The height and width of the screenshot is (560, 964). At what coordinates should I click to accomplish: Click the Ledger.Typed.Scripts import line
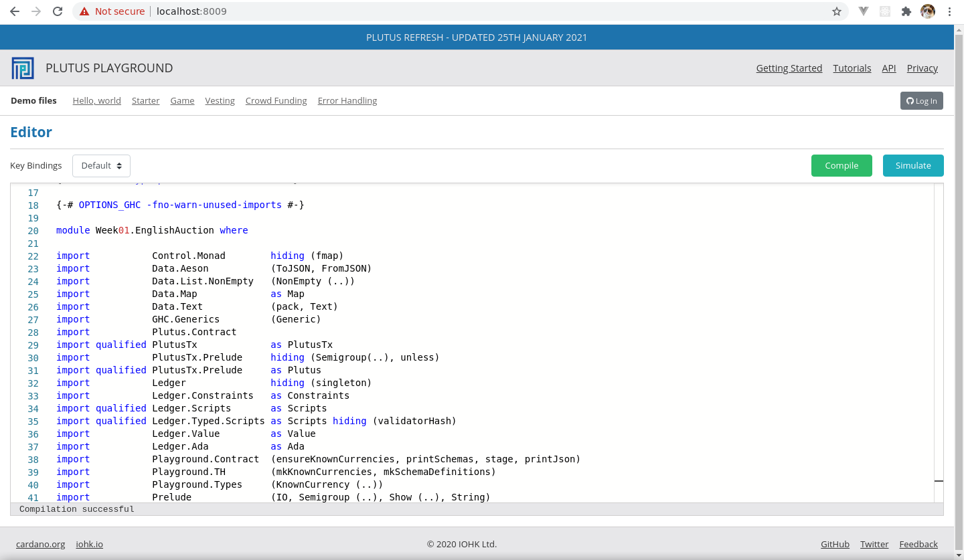(256, 421)
